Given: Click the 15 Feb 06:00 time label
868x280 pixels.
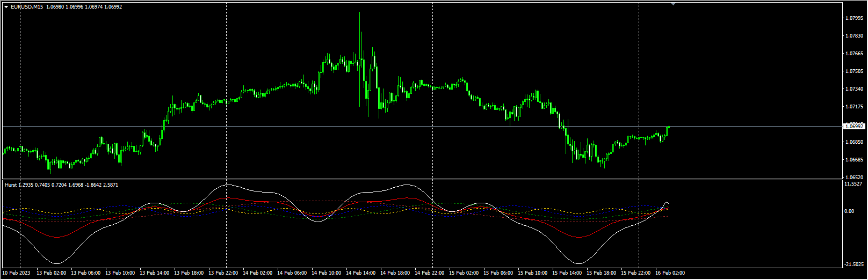Looking at the screenshot, I should click(498, 273).
